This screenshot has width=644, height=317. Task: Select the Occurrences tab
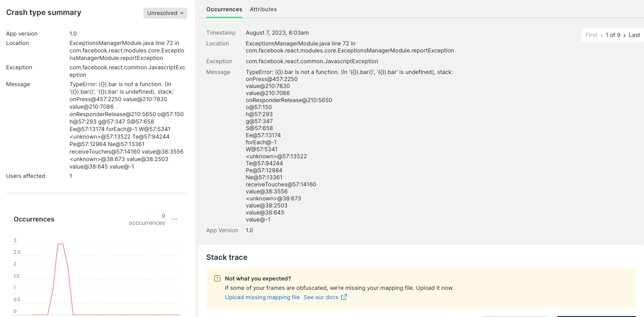[x=224, y=9]
